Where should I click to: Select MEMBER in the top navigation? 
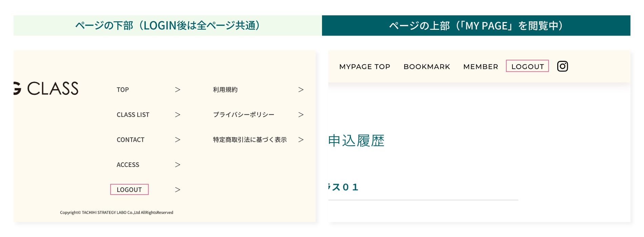point(481,67)
